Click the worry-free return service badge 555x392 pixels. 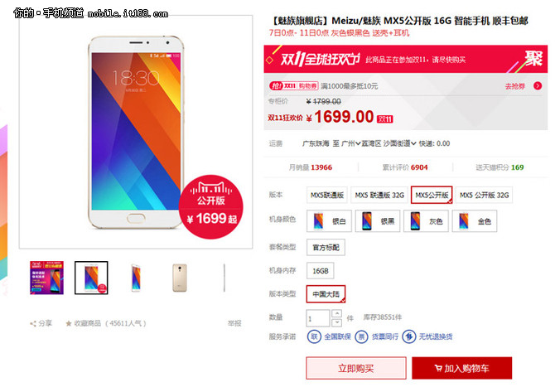point(409,336)
